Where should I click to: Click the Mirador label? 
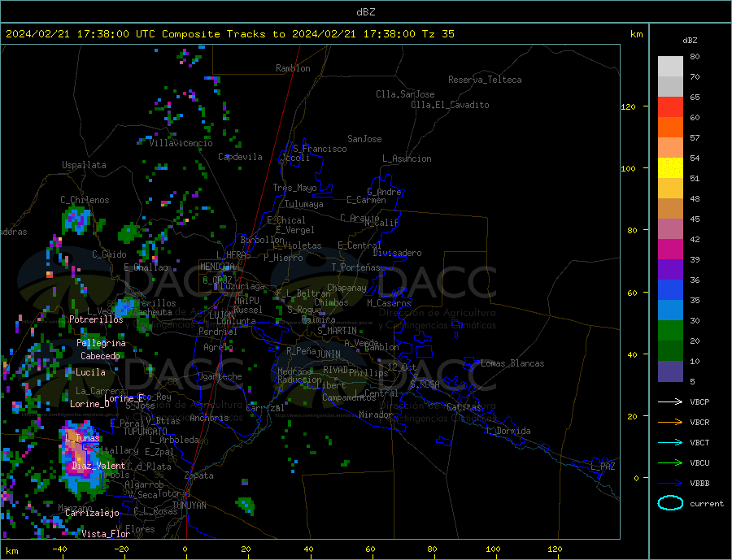375,415
